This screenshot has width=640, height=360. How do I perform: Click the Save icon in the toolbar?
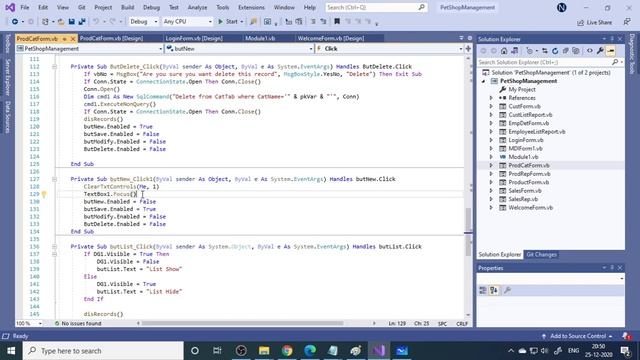coord(71,22)
